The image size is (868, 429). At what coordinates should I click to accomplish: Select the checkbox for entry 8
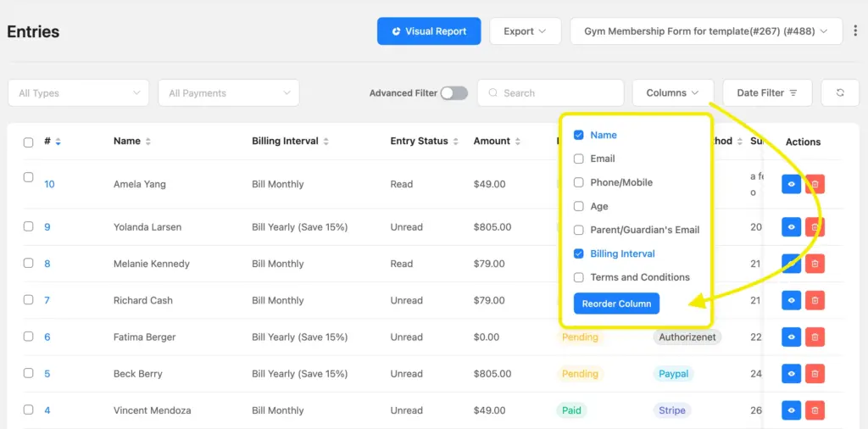click(28, 263)
